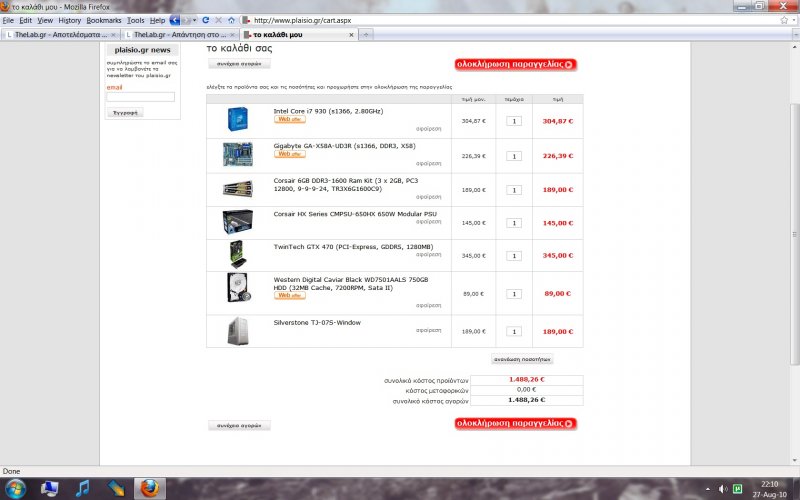Click Web offer badge under Intel Core i7
The height and width of the screenshot is (500, 800).
coord(290,119)
